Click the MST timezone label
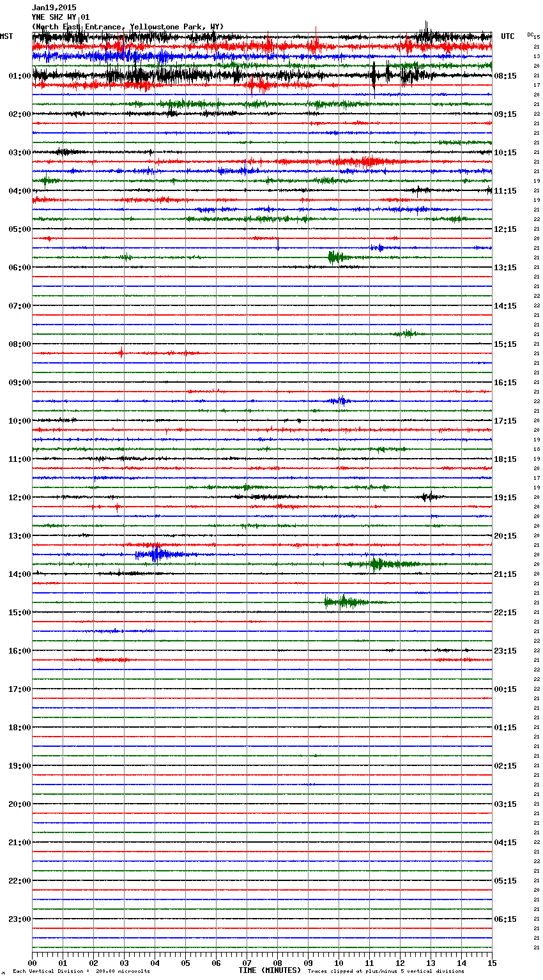This screenshot has width=543, height=980. tap(6, 36)
